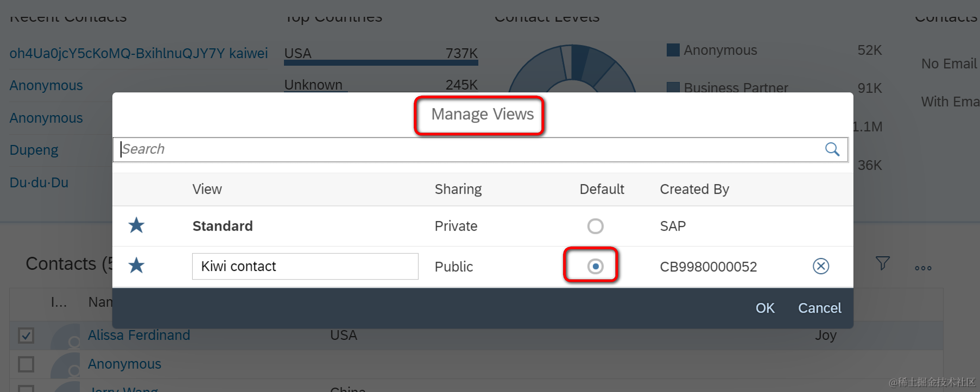Screen dimensions: 980x392
Task: Set Standard as the default view
Action: pyautogui.click(x=596, y=226)
